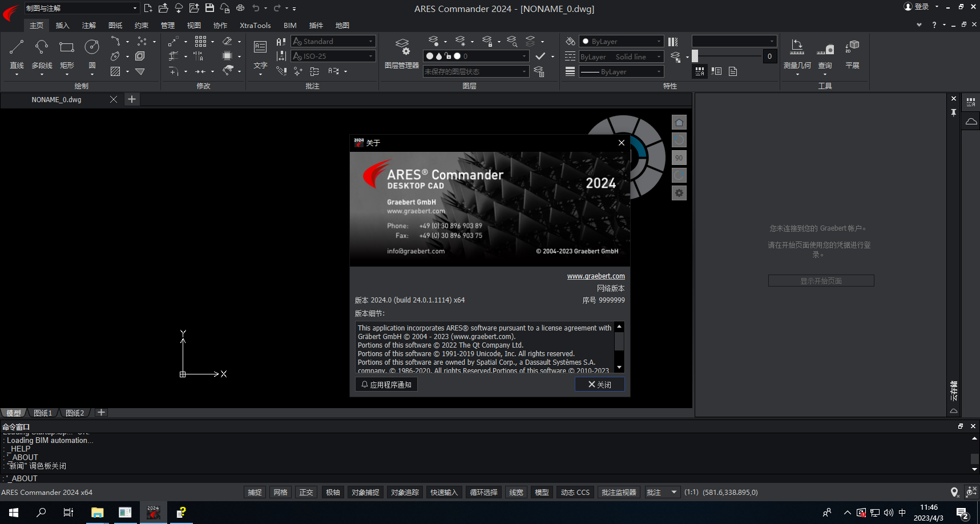The width and height of the screenshot is (980, 524).
Task: Open File Explorer from the taskbar
Action: coord(97,512)
